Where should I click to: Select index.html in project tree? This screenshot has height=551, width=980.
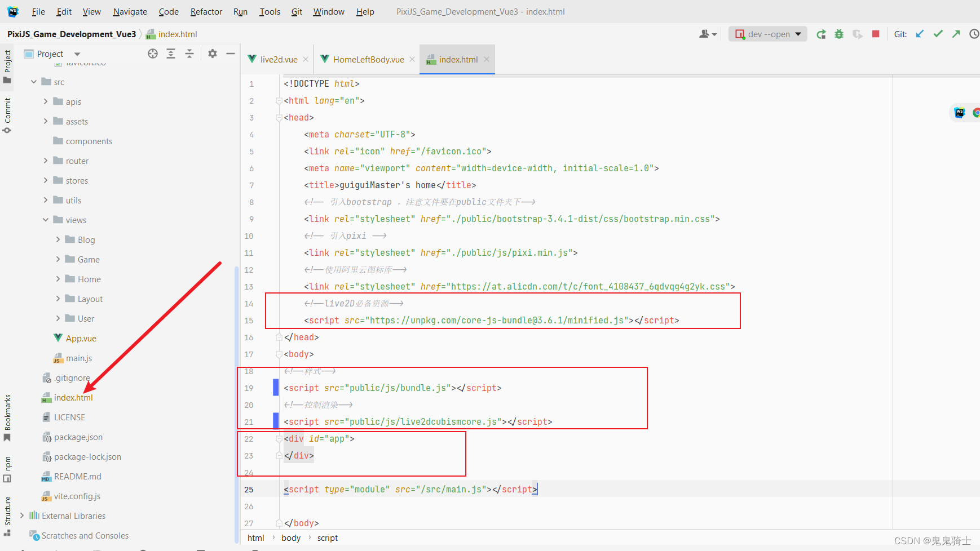pos(67,397)
